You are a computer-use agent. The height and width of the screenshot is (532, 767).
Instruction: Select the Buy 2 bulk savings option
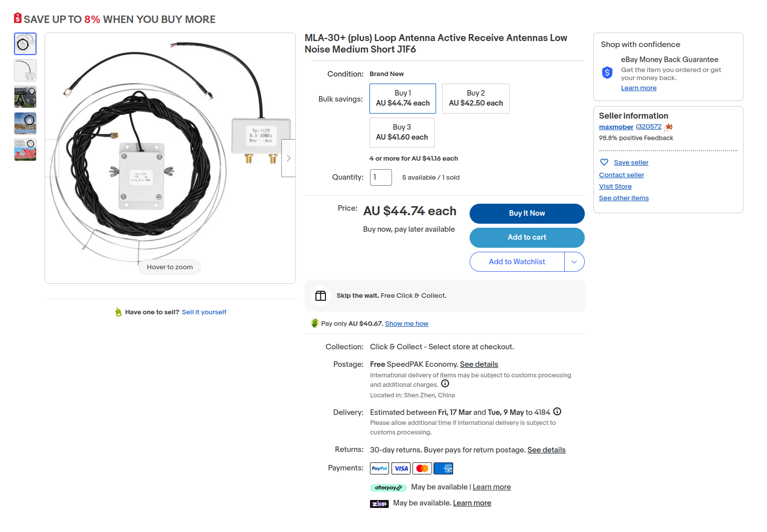click(x=476, y=99)
